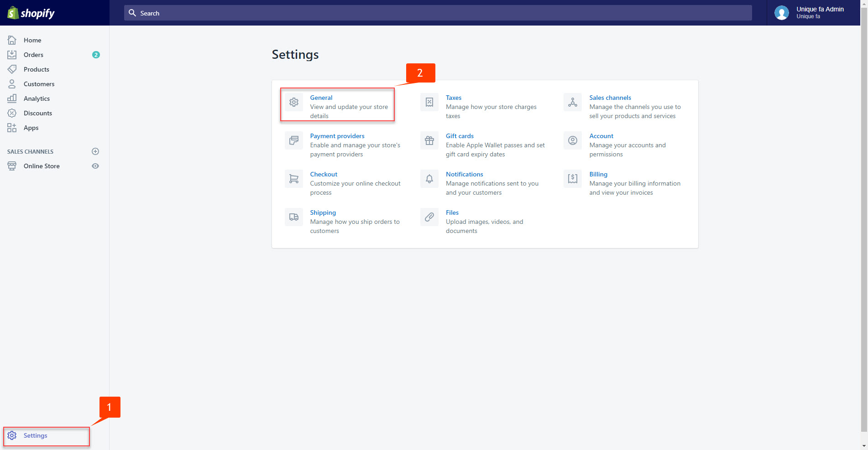Click the Checkout cart icon

click(x=294, y=179)
